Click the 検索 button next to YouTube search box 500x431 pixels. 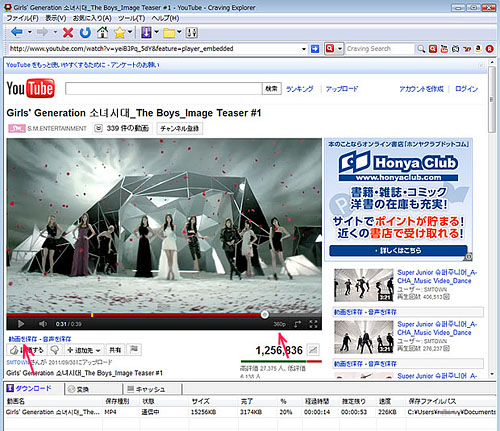[x=272, y=89]
